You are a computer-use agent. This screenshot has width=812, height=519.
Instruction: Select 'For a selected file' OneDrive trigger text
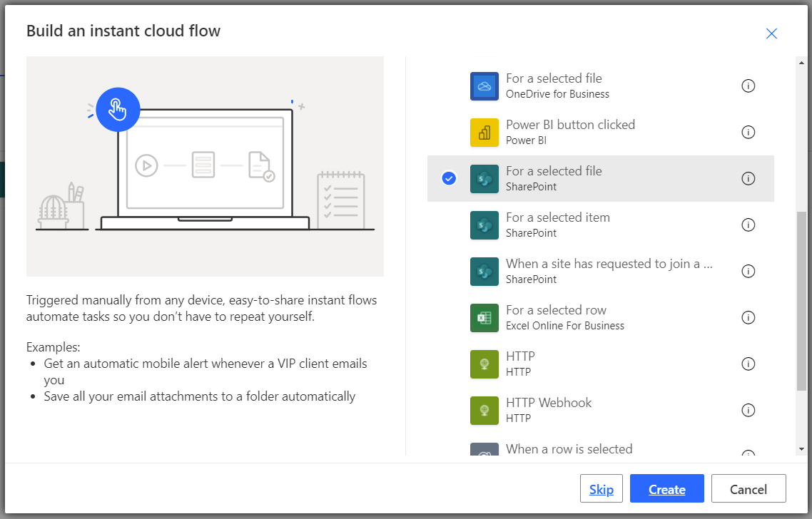tap(554, 78)
